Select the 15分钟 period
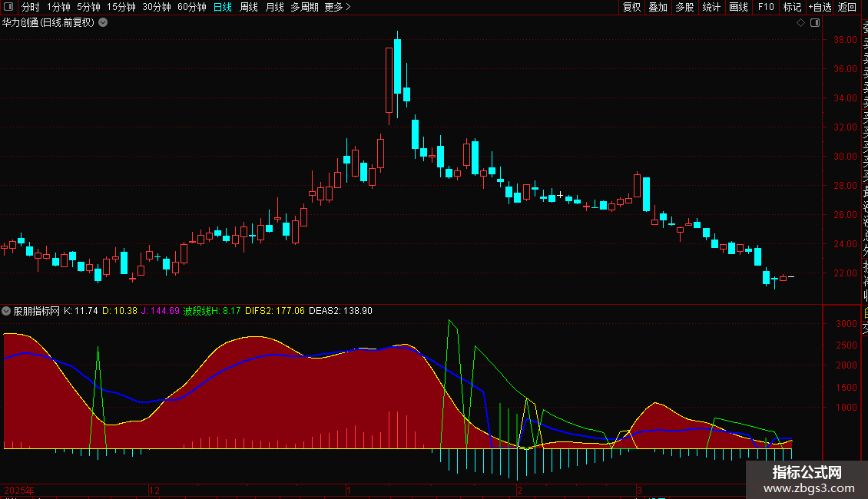Screen dimensions: 868x499 (121, 7)
